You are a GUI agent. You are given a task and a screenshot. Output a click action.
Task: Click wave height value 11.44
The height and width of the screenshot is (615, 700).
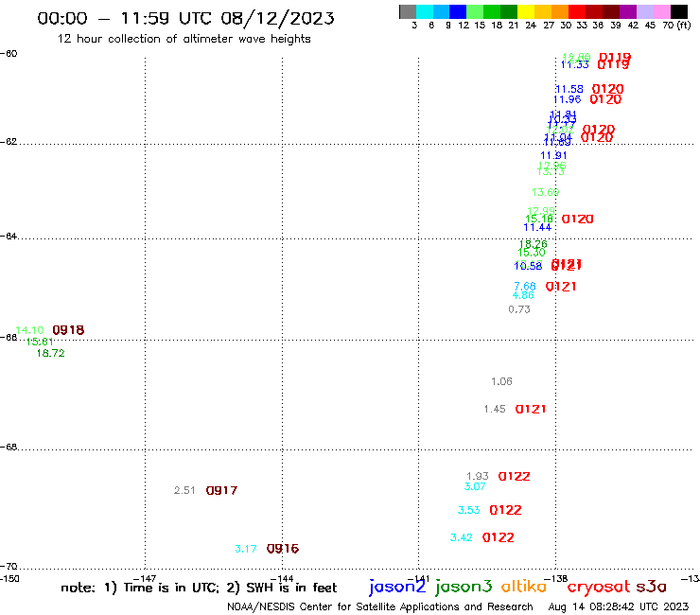click(537, 227)
